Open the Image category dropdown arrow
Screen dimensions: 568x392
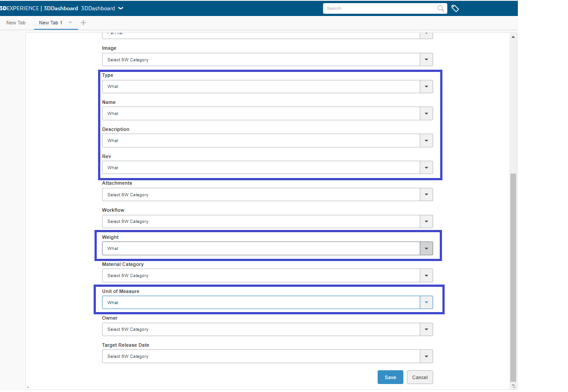point(426,59)
